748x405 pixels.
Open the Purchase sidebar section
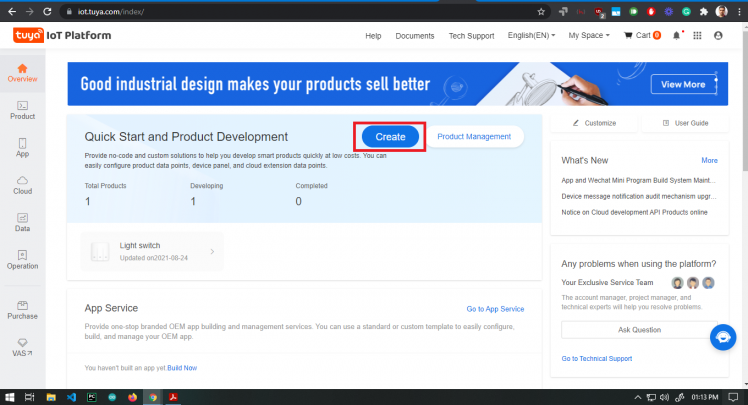[22, 310]
